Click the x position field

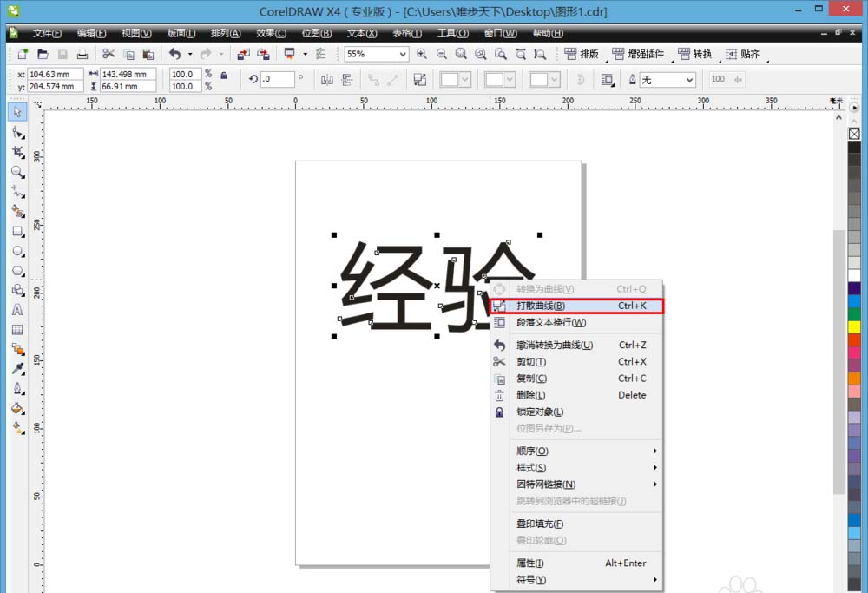pyautogui.click(x=56, y=74)
